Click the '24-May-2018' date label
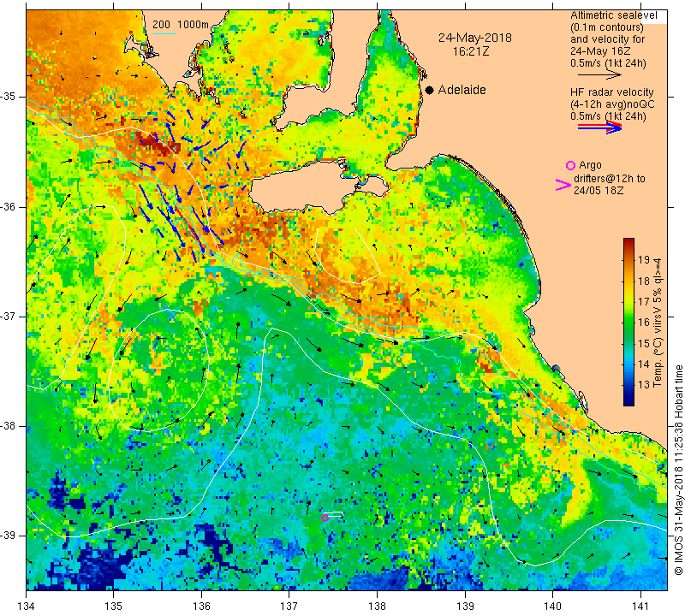The image size is (685, 616). [x=475, y=38]
